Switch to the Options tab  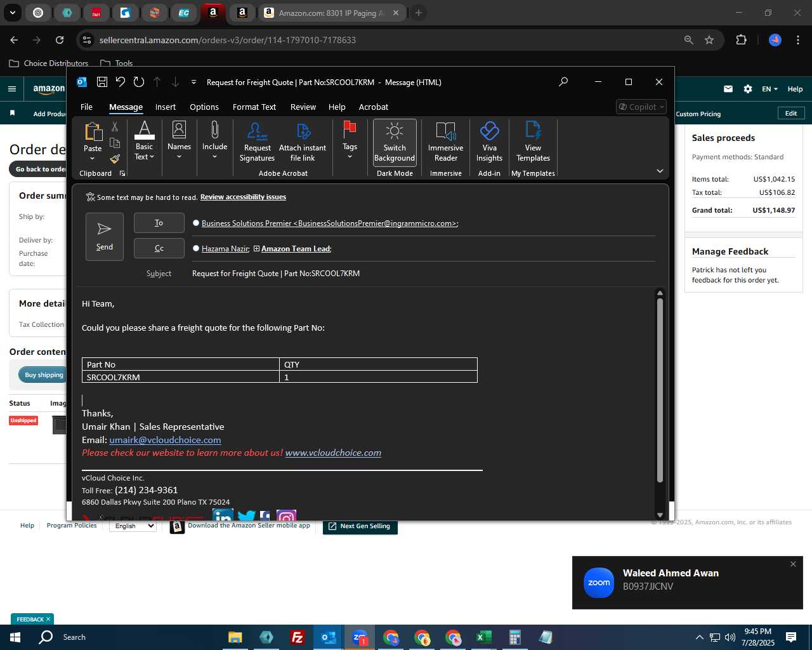tap(204, 107)
